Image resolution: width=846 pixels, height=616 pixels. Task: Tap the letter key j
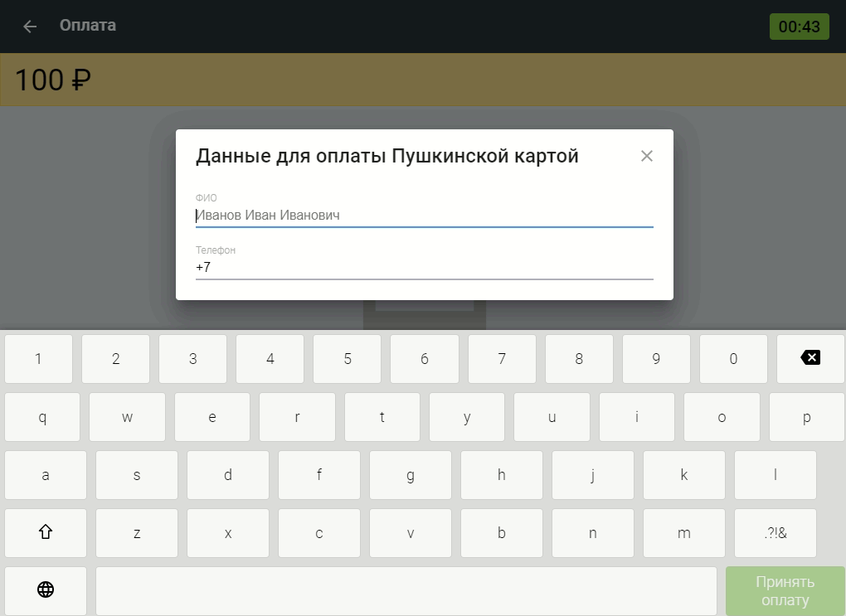click(592, 475)
